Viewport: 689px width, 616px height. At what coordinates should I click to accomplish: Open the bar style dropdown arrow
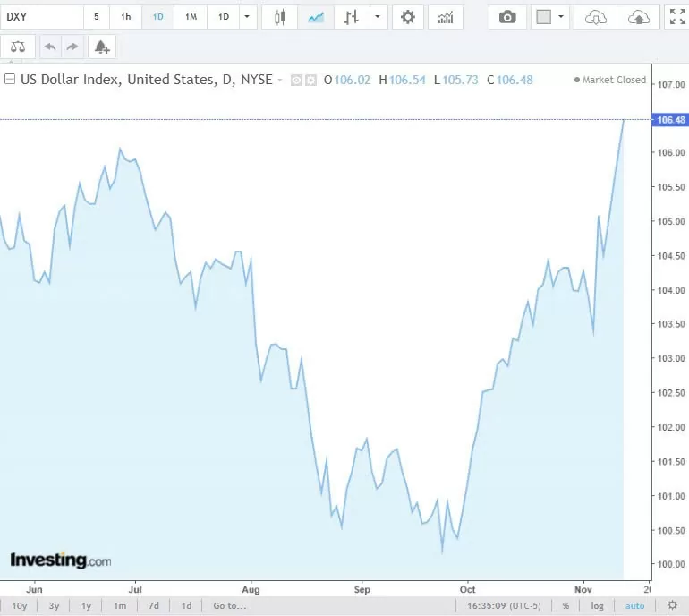(x=379, y=17)
